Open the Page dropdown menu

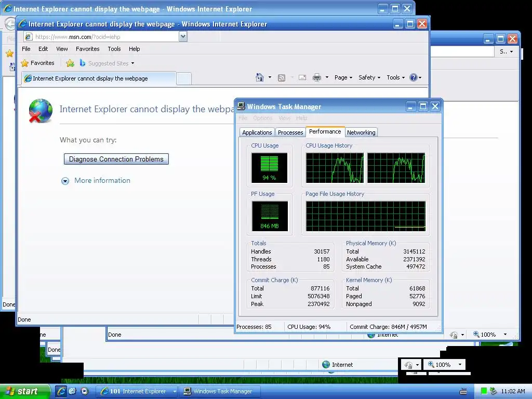click(x=343, y=77)
